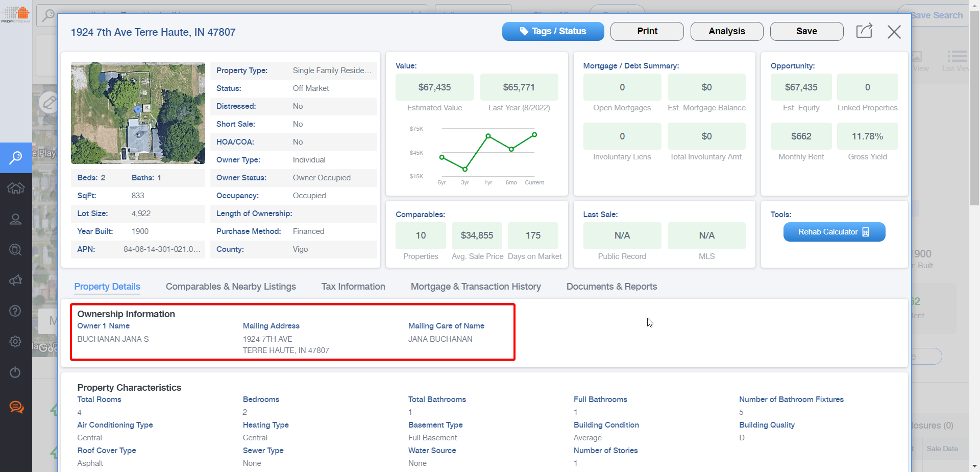Click the Current data point on value chart
The width and height of the screenshot is (980, 472).
coord(534,135)
